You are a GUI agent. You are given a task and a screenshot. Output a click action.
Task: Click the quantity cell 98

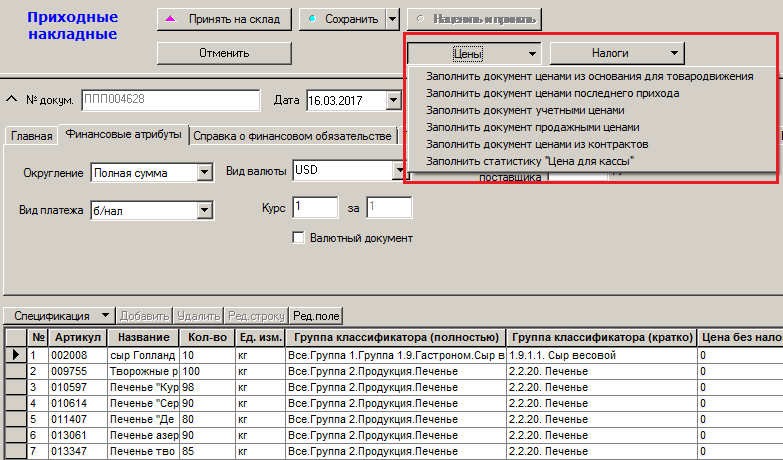[207, 387]
